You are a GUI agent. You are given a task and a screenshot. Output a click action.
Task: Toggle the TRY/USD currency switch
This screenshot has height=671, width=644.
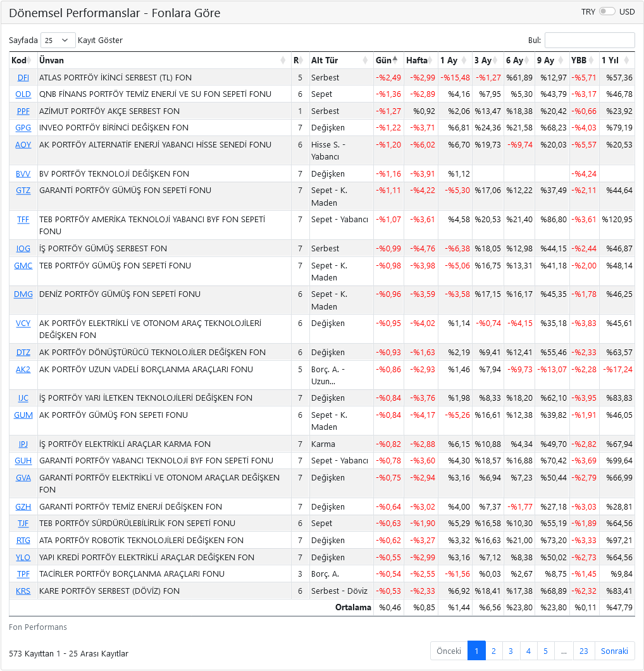click(607, 11)
